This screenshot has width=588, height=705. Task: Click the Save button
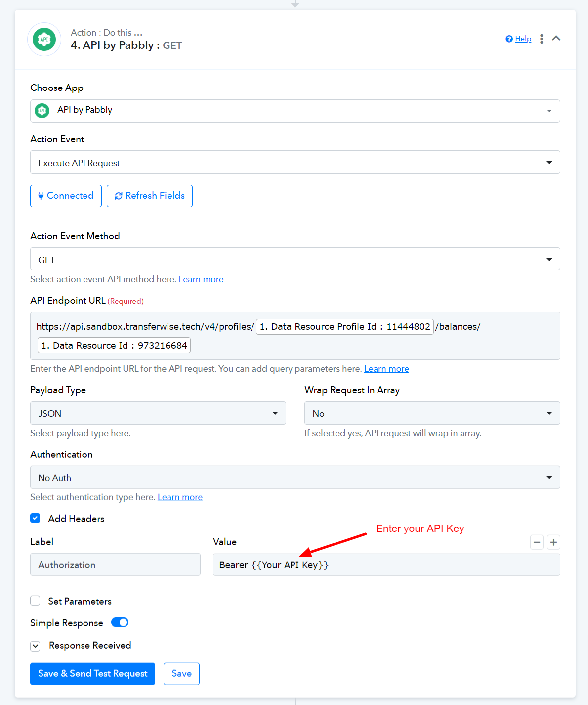point(181,674)
